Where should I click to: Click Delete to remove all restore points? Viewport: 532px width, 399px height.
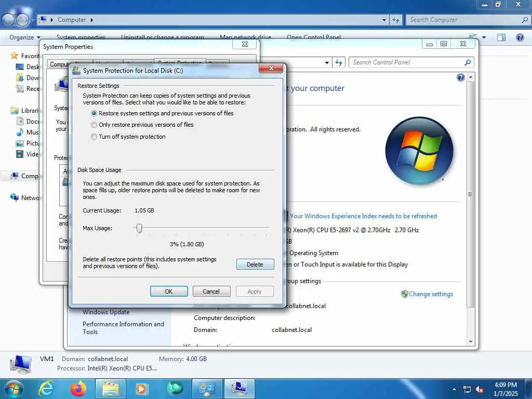pos(255,264)
